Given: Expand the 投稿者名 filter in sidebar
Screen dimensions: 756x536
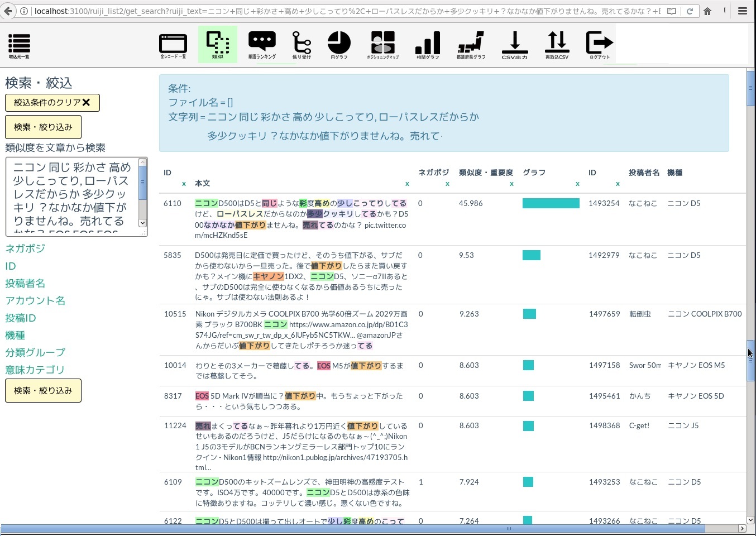Looking at the screenshot, I should tap(25, 284).
